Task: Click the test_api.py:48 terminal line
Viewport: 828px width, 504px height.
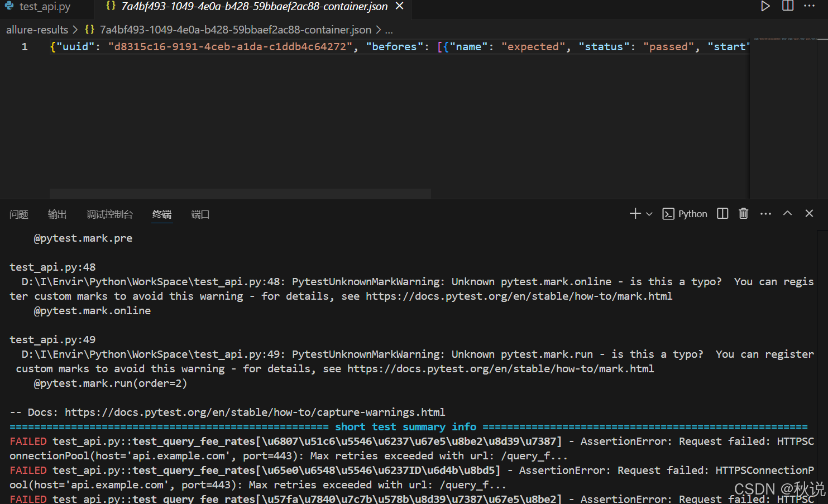Action: click(x=52, y=267)
